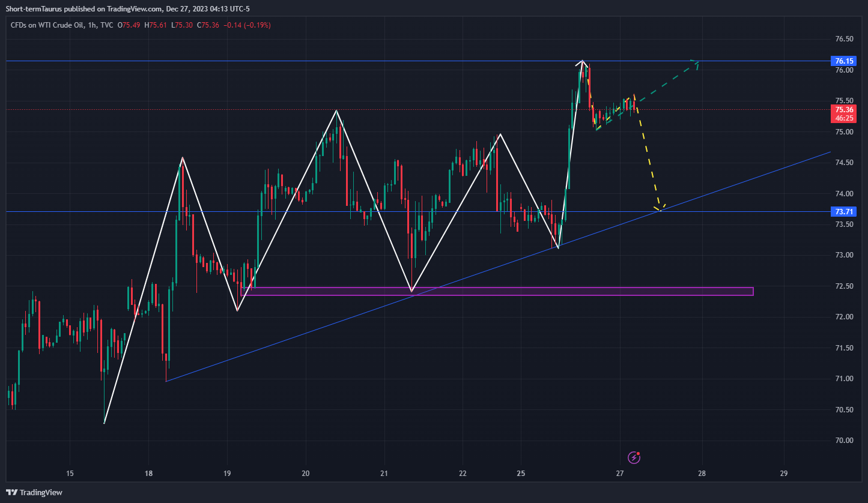Click the 73.50 price axis label

pyautogui.click(x=844, y=224)
